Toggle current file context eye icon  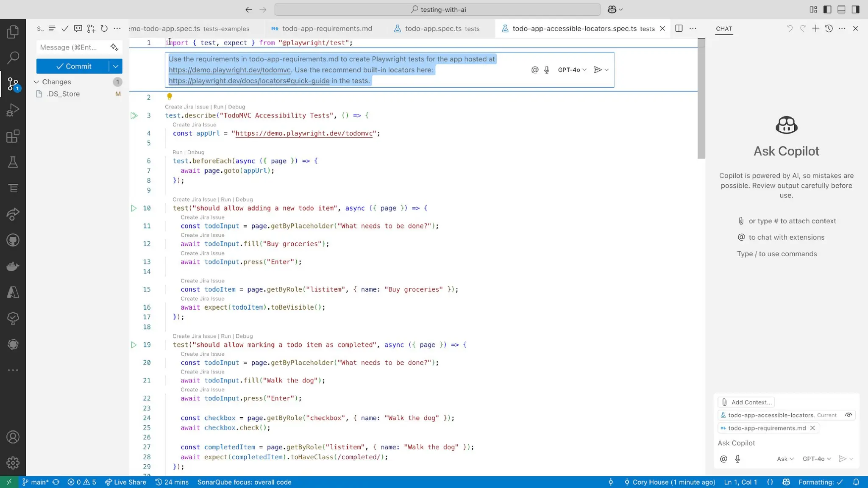tap(849, 415)
